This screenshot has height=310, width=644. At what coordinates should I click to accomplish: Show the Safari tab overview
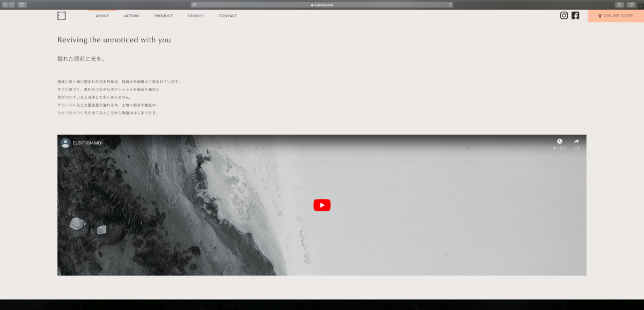[x=632, y=5]
